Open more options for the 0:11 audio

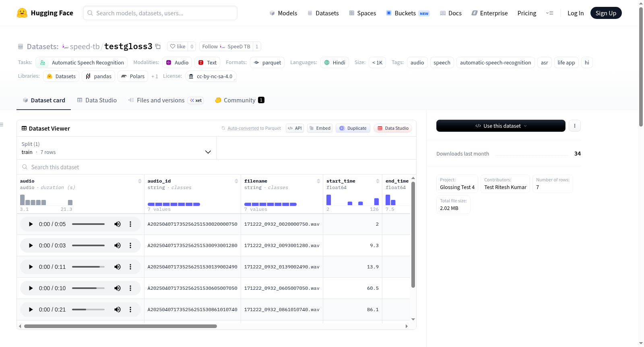(130, 267)
